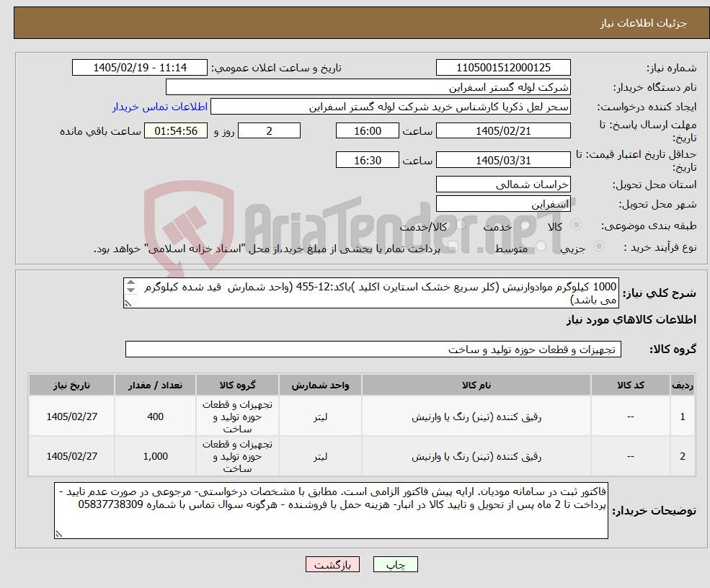Viewport: 710px width, 588px height.
Task: Click the گروه کالا table column header
Action: 237,386
